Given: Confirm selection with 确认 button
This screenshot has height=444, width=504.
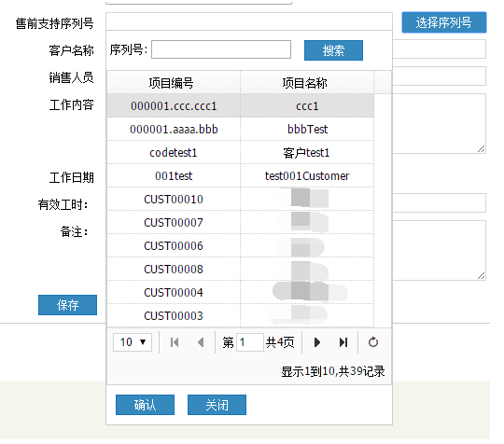Looking at the screenshot, I should 145,405.
